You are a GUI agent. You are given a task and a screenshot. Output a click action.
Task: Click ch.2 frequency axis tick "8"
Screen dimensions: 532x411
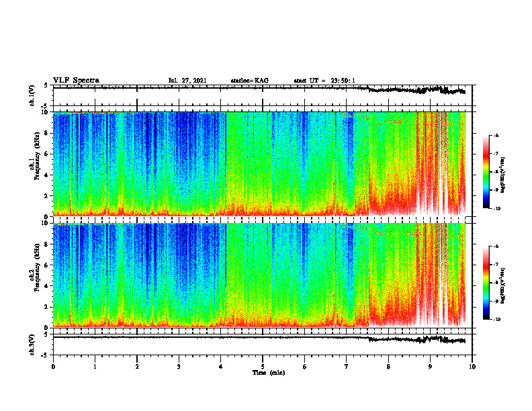(x=47, y=244)
